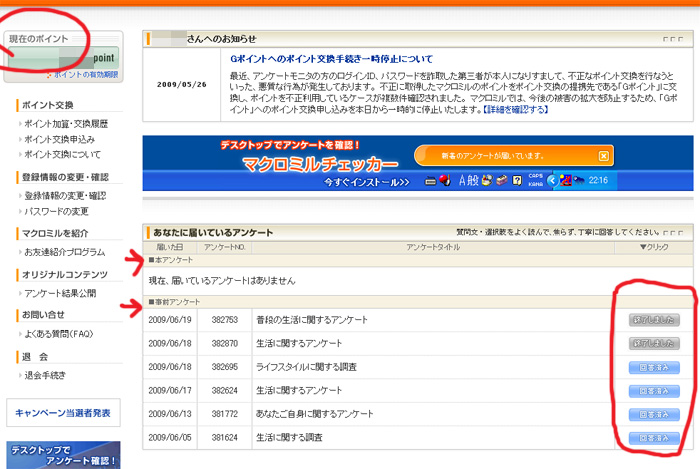Select survey title ライフスタイルに関する調査
Screen dimensions: 700x469
pyautogui.click(x=306, y=367)
